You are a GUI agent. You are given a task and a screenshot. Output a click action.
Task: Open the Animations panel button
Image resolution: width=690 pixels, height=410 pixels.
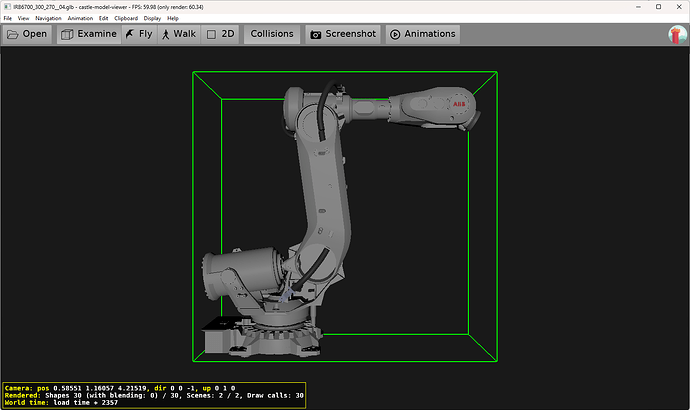coord(423,34)
